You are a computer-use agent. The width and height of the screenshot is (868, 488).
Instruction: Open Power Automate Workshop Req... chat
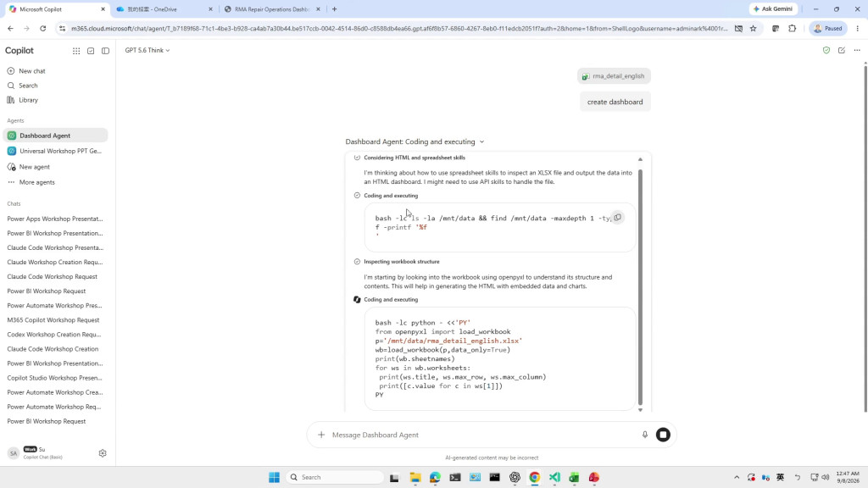tap(55, 407)
